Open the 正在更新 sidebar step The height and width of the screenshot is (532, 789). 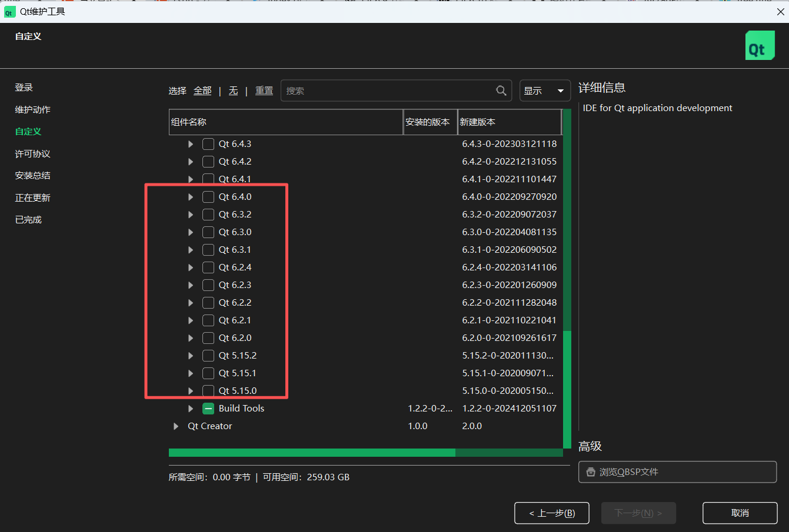(x=33, y=198)
